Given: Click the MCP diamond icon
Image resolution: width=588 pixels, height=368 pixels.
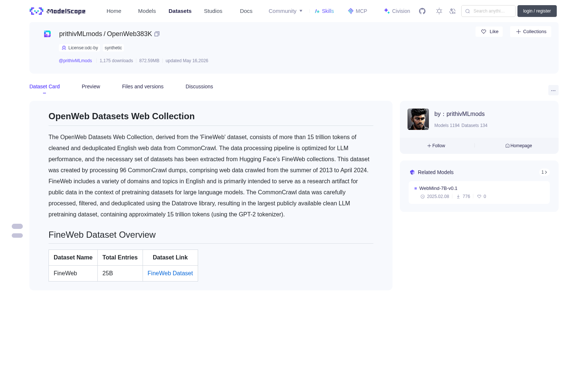Looking at the screenshot, I should (351, 11).
